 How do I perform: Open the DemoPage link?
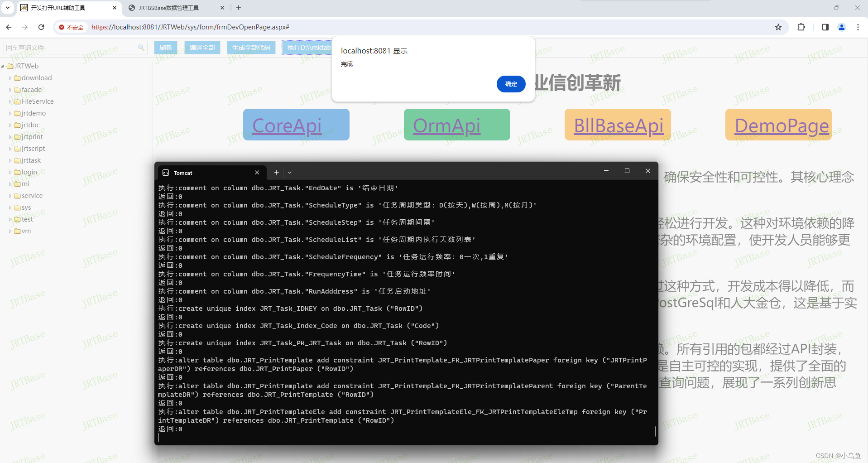782,125
